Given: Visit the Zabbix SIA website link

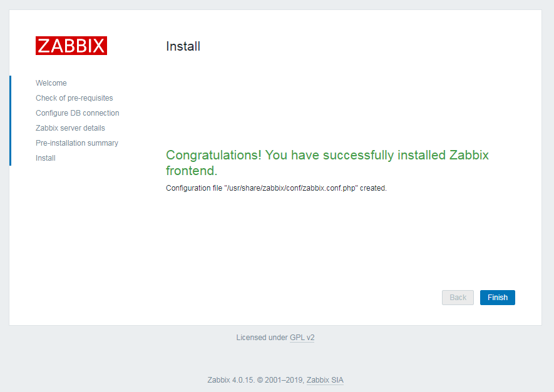Looking at the screenshot, I should click(324, 380).
